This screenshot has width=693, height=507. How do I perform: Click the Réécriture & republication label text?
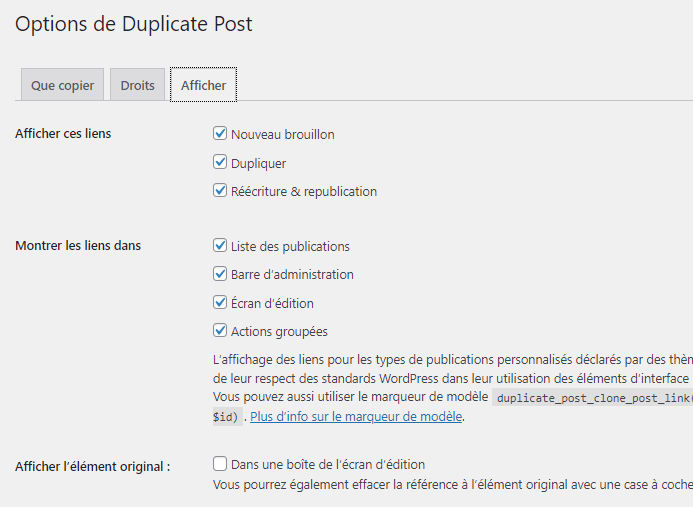(304, 191)
